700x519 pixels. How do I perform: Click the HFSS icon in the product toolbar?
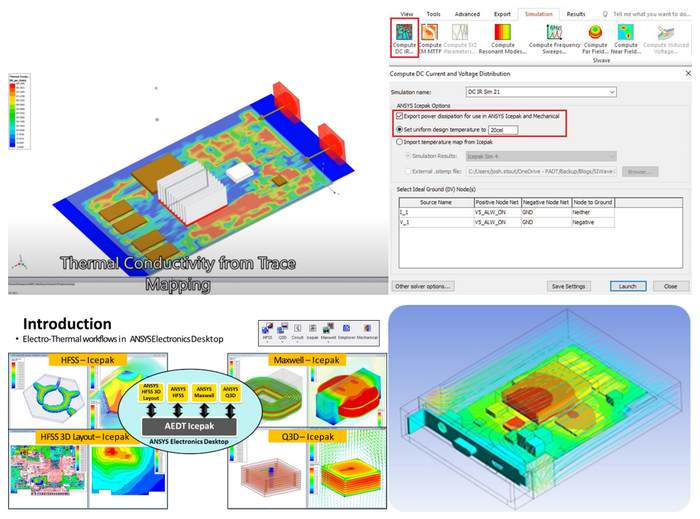[267, 328]
